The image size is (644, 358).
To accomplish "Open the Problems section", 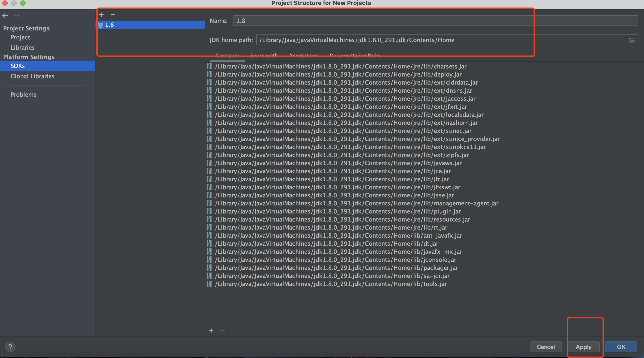I will tap(24, 95).
